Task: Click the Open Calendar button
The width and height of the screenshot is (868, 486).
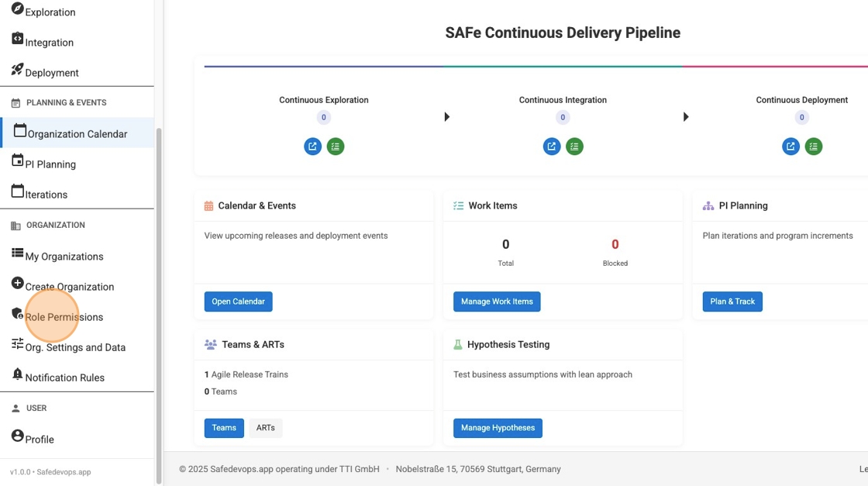Action: point(238,302)
